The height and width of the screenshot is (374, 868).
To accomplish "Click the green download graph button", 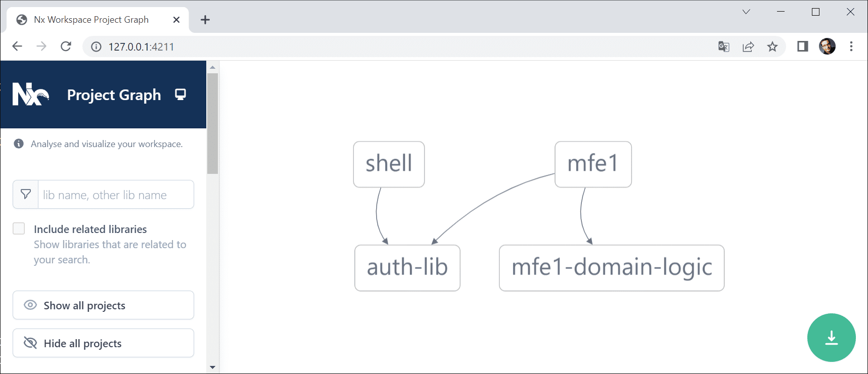I will 831,338.
